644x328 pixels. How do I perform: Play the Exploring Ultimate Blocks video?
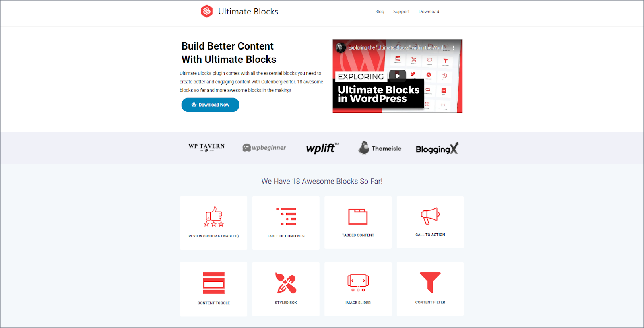coord(398,76)
